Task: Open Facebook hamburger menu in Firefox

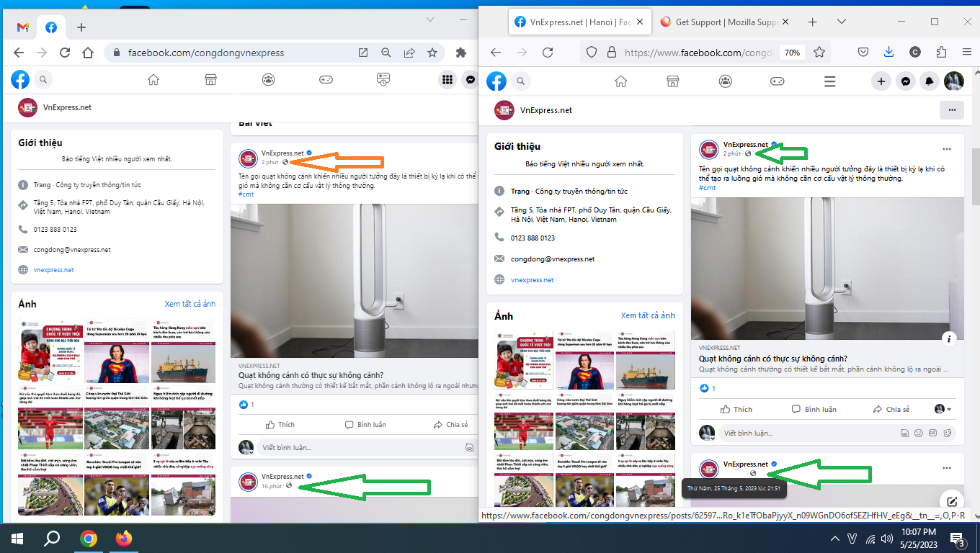Action: pyautogui.click(x=829, y=81)
